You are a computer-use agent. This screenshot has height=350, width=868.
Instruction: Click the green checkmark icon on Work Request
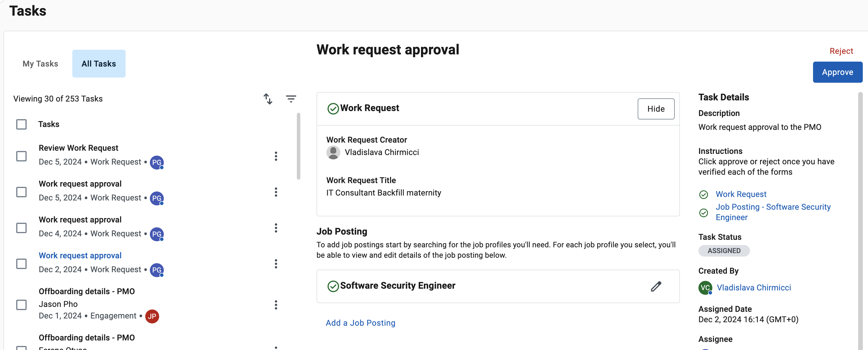[333, 108]
